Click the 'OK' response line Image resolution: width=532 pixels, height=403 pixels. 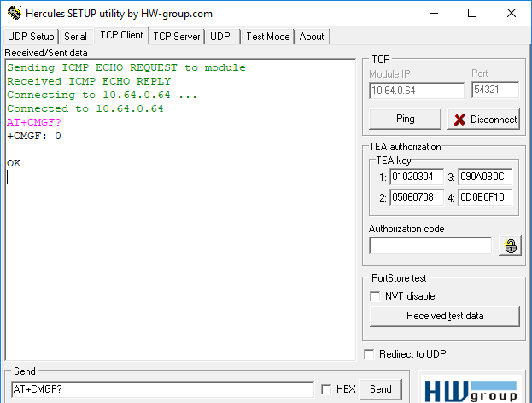14,163
